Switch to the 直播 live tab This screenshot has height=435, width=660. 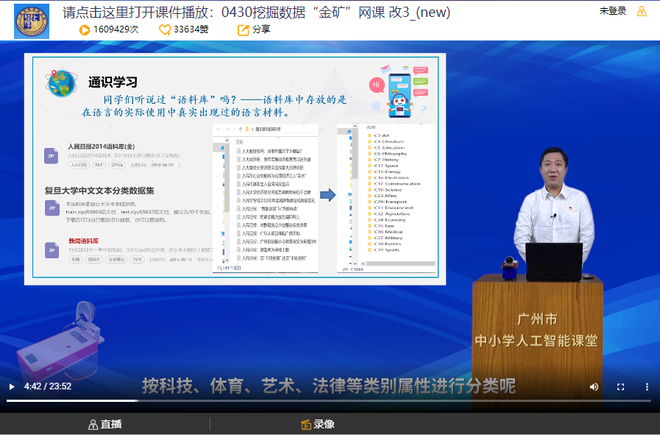click(x=105, y=424)
